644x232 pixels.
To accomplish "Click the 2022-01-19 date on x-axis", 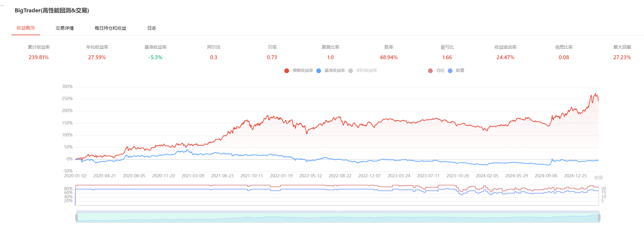I will tap(281, 176).
